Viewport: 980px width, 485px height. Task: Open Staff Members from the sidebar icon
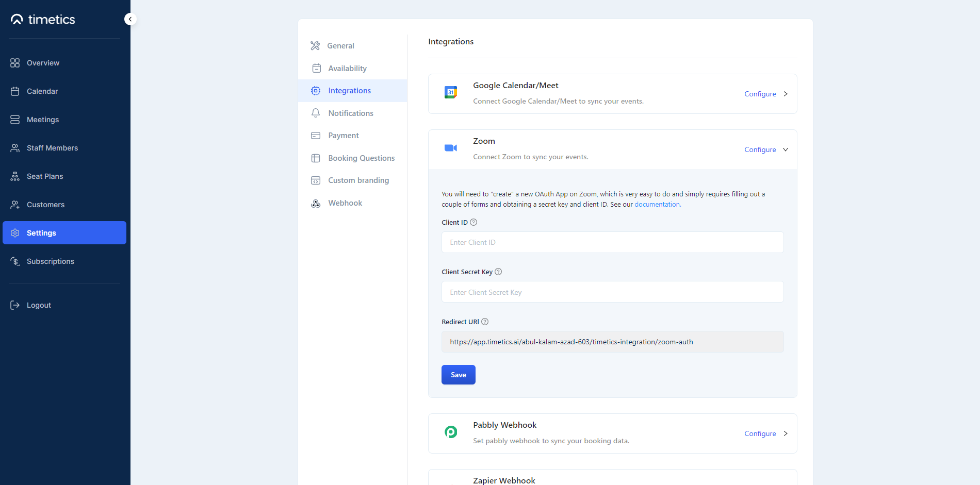[x=15, y=147]
